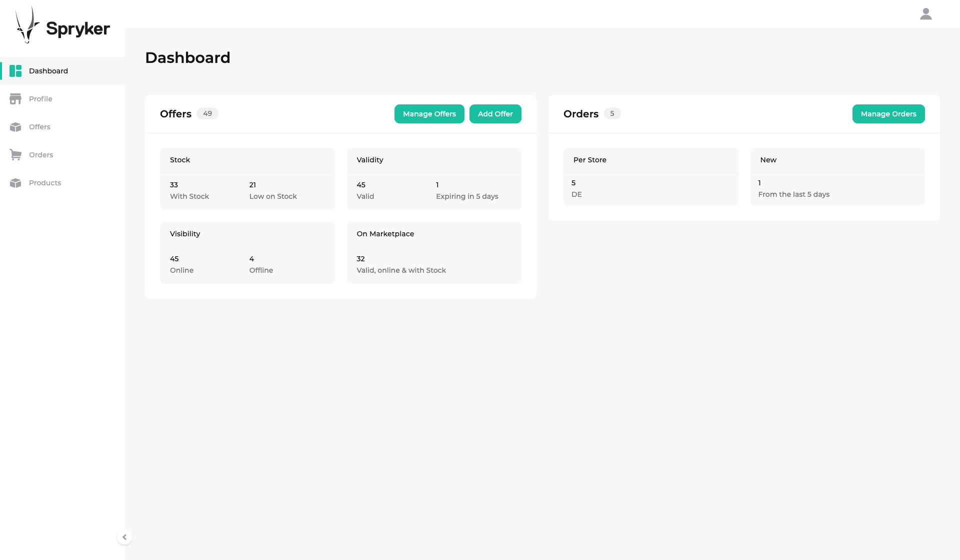Click the Expiring in 5 days figure
Viewport: 960px width, 560px height.
(x=467, y=191)
